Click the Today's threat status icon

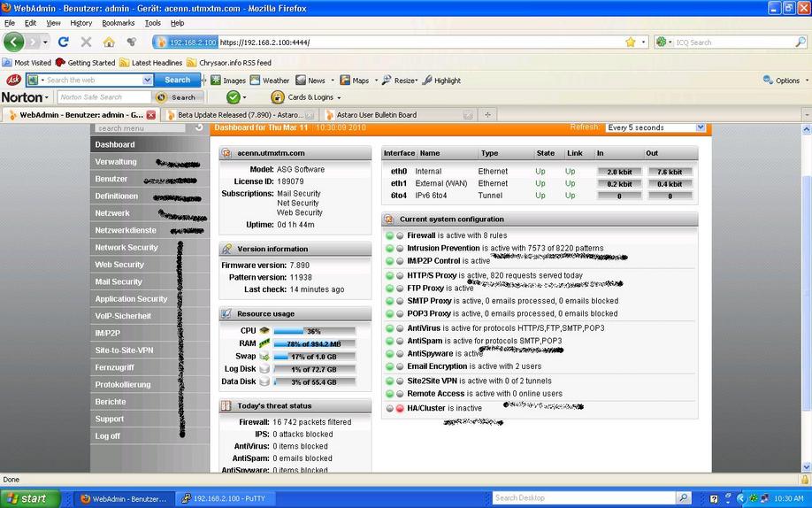[x=227, y=406]
